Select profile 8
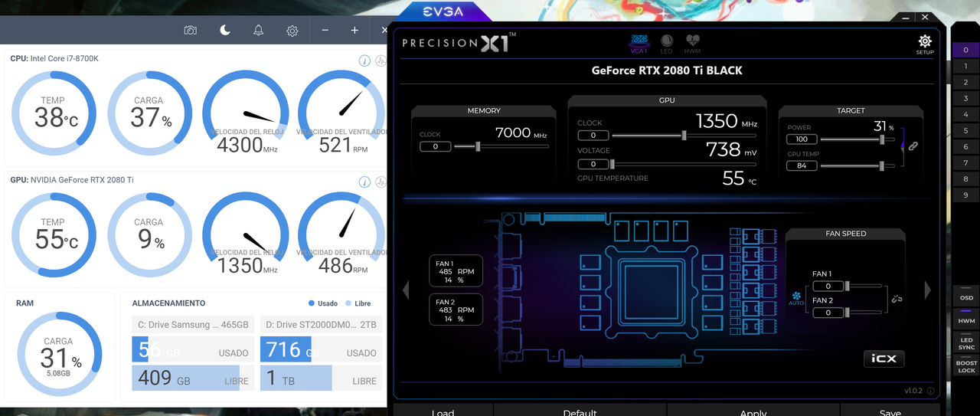Image resolution: width=980 pixels, height=416 pixels. [966, 179]
